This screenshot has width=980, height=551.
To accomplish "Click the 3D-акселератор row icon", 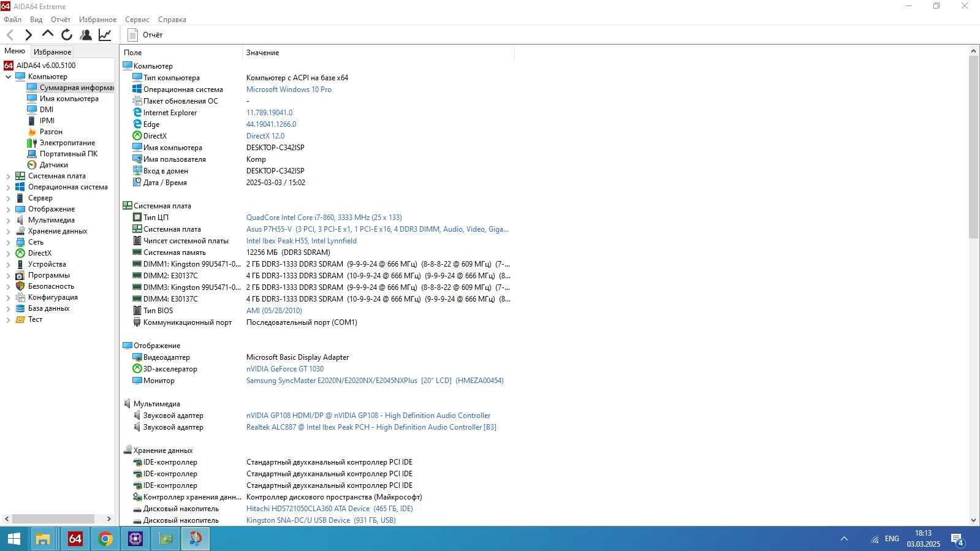I will coord(137,369).
